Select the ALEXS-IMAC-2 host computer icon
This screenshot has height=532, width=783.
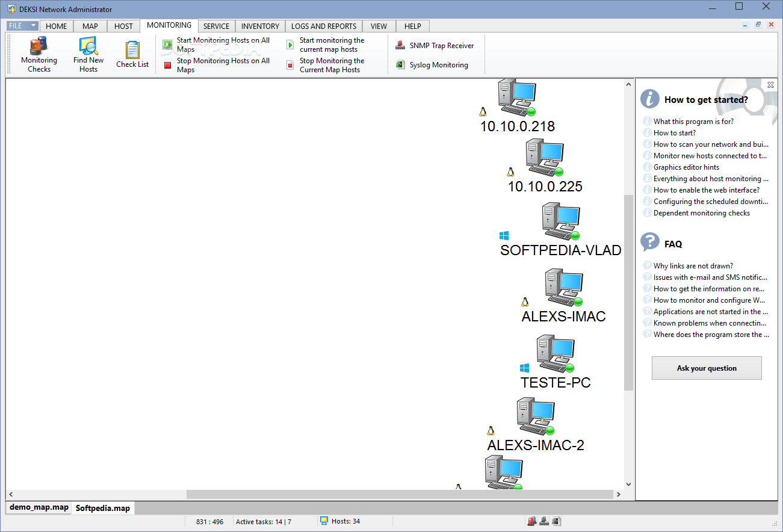coord(536,416)
